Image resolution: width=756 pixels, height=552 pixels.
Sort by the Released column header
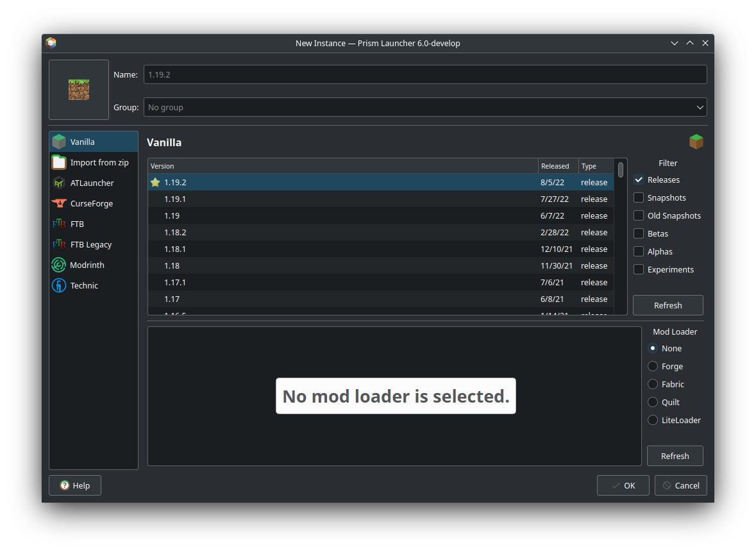click(x=559, y=166)
